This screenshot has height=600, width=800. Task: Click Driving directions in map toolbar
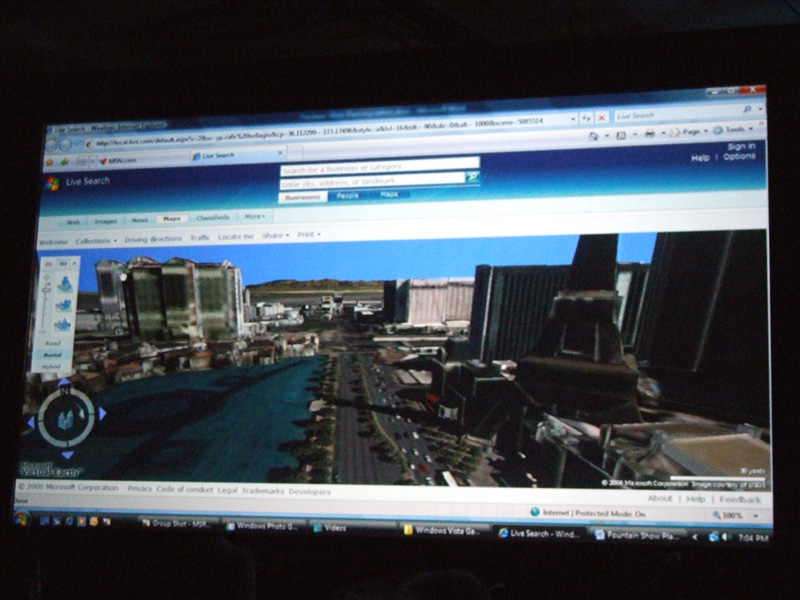[153, 239]
